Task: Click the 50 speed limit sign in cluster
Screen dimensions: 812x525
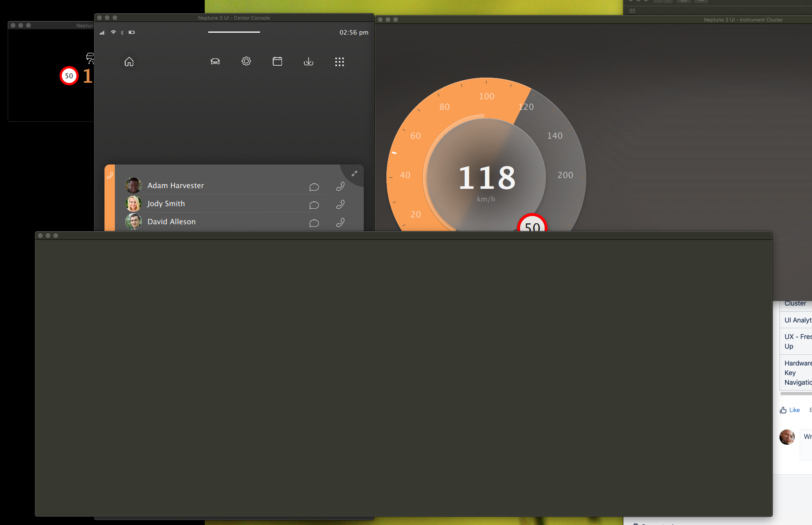Action: pyautogui.click(x=532, y=225)
